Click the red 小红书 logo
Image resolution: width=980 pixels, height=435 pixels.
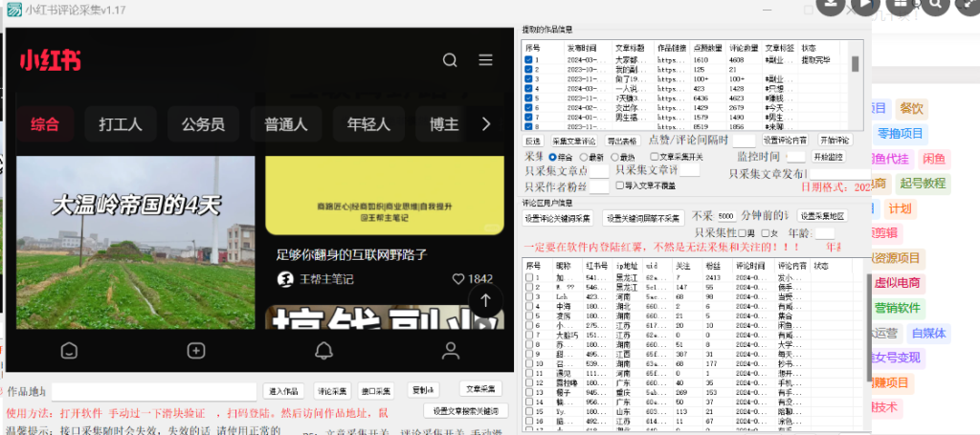tap(50, 60)
